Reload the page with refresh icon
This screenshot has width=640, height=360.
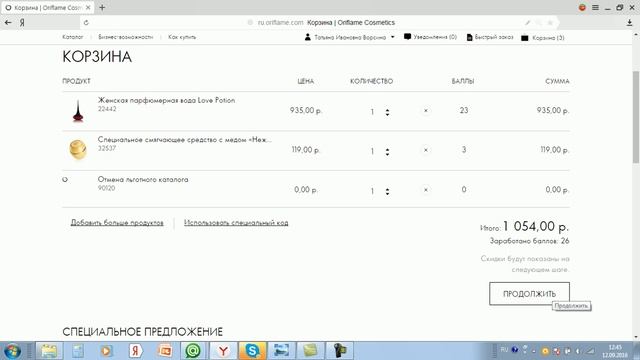point(86,23)
